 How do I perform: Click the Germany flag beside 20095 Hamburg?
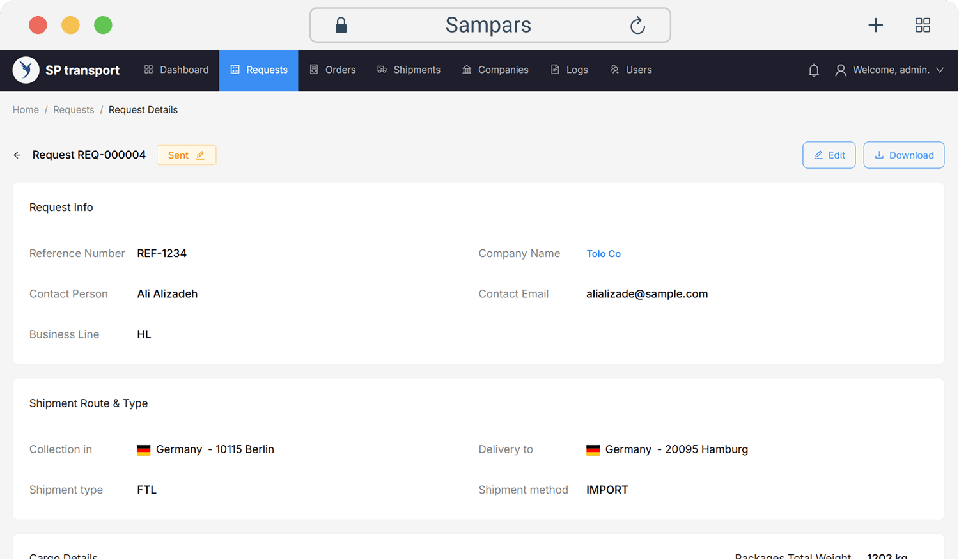tap(593, 450)
